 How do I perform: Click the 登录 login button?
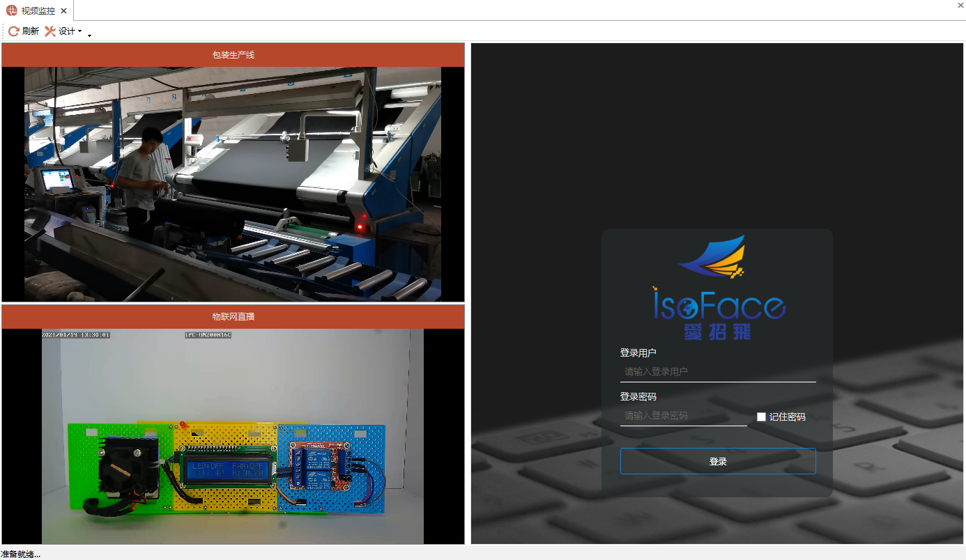[x=718, y=461]
